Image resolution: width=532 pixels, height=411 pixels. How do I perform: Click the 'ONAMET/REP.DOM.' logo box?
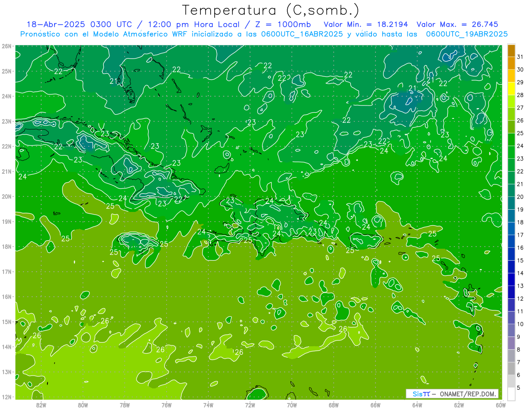452,394
